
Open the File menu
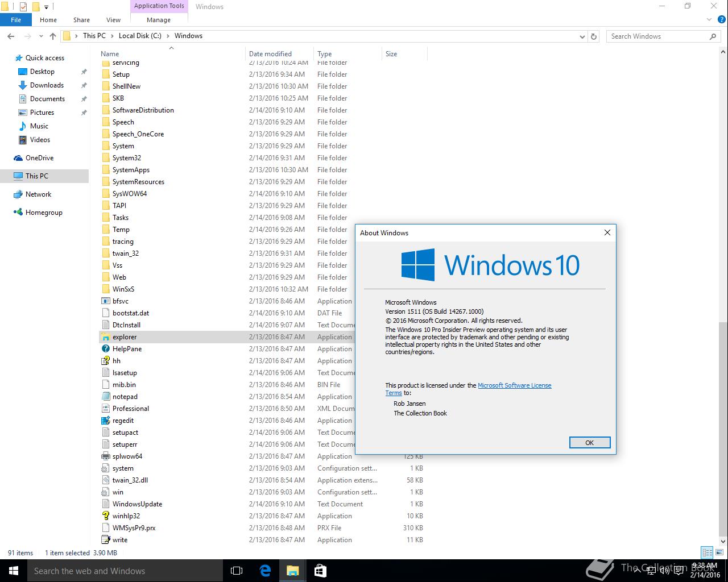pyautogui.click(x=16, y=20)
